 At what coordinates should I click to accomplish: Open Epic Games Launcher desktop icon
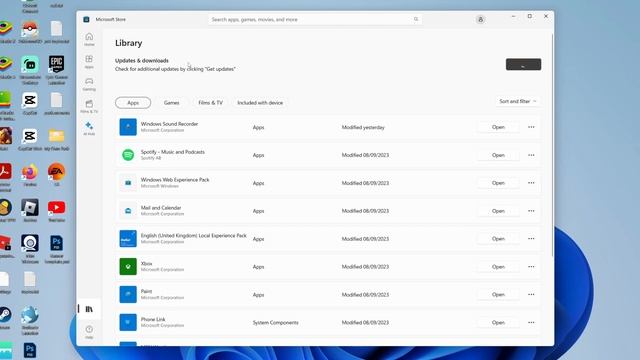click(x=56, y=69)
